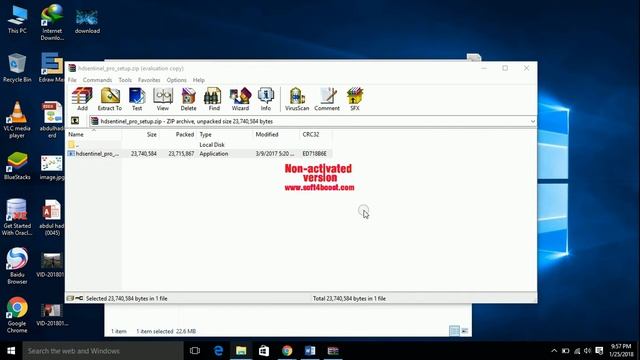Screen dimensions: 640x360
Task: Select the parent folder '..' row
Action: [199, 144]
